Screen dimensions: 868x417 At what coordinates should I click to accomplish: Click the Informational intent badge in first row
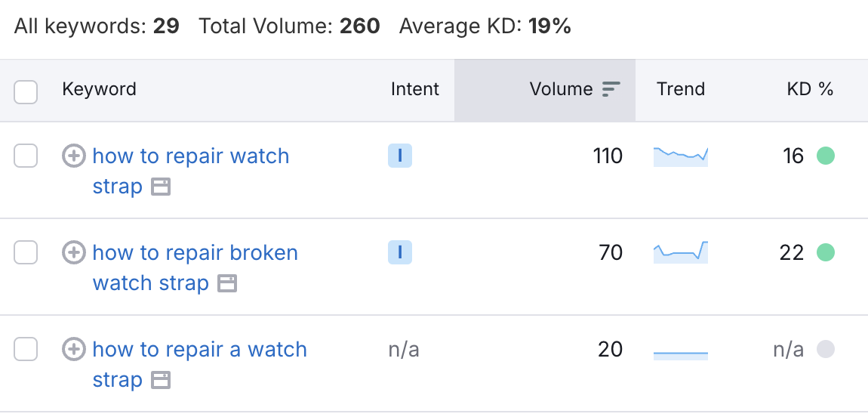tap(400, 156)
